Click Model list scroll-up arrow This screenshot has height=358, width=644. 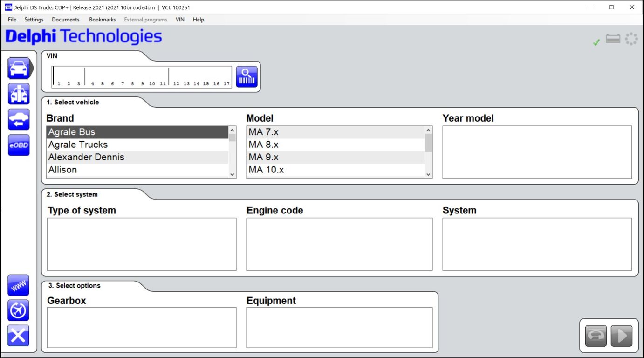tap(429, 130)
